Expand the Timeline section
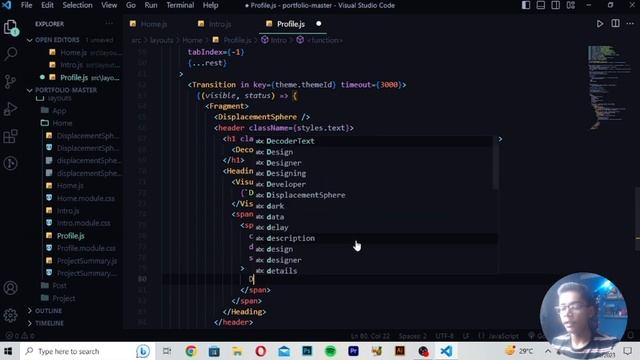 [x=49, y=323]
